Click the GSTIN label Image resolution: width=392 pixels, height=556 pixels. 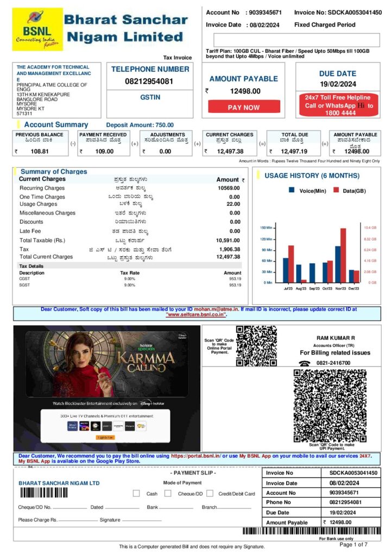coord(150,97)
